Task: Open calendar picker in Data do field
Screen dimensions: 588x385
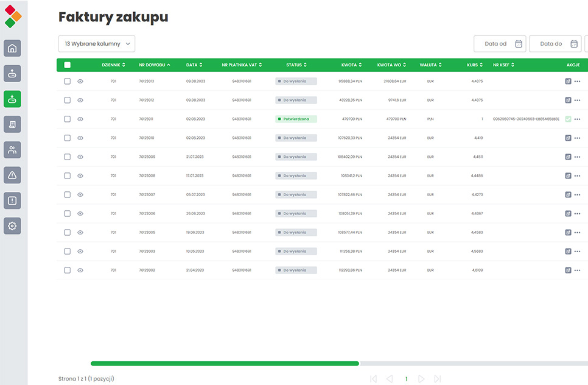Action: pos(575,44)
